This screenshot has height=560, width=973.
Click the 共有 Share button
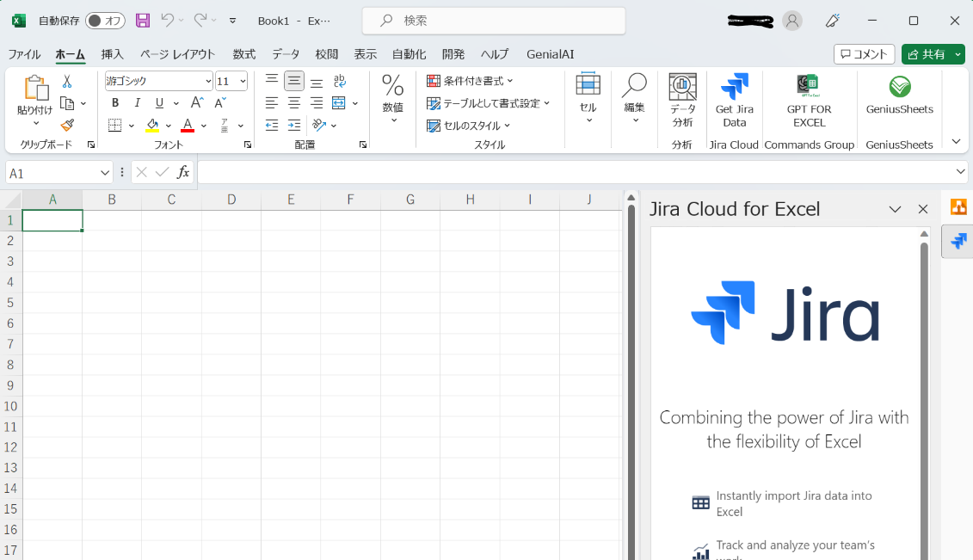[927, 54]
